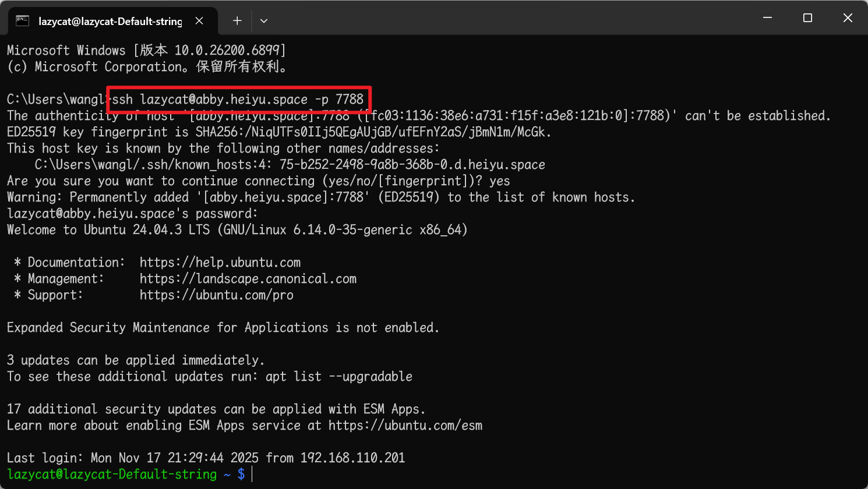Click the https://ubuntu.com/esm link

click(405, 426)
